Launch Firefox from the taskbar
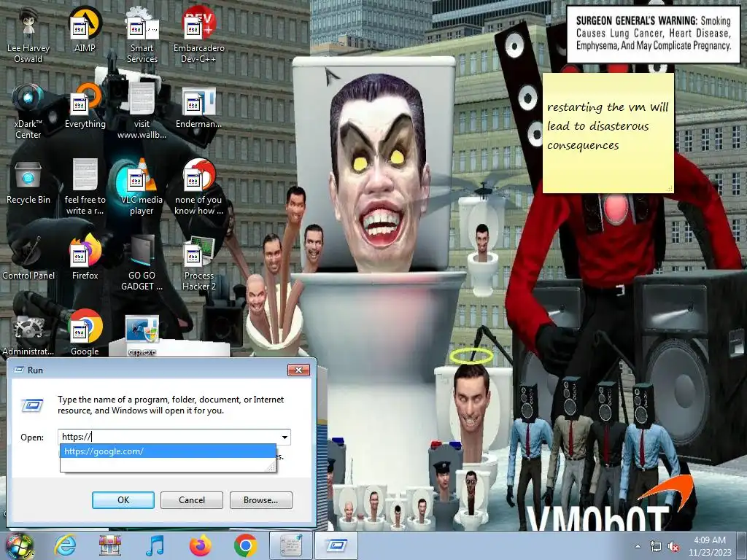Screen dimensions: 747x560 tap(200, 545)
